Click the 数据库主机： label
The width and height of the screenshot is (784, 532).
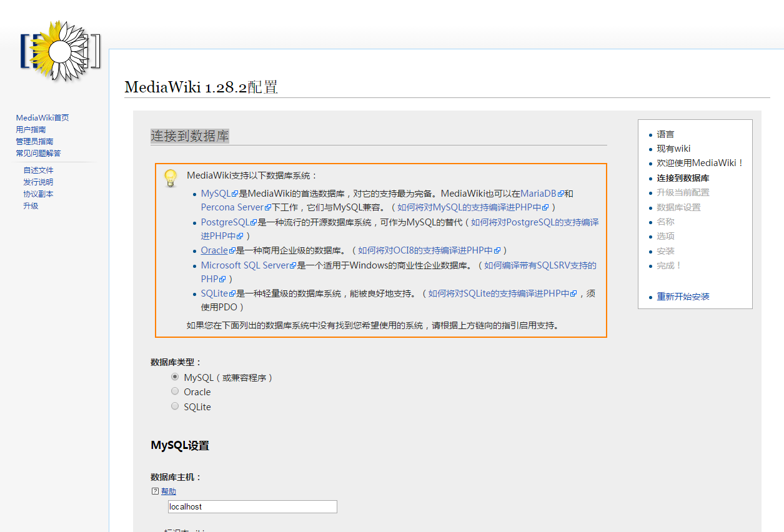pos(176,477)
